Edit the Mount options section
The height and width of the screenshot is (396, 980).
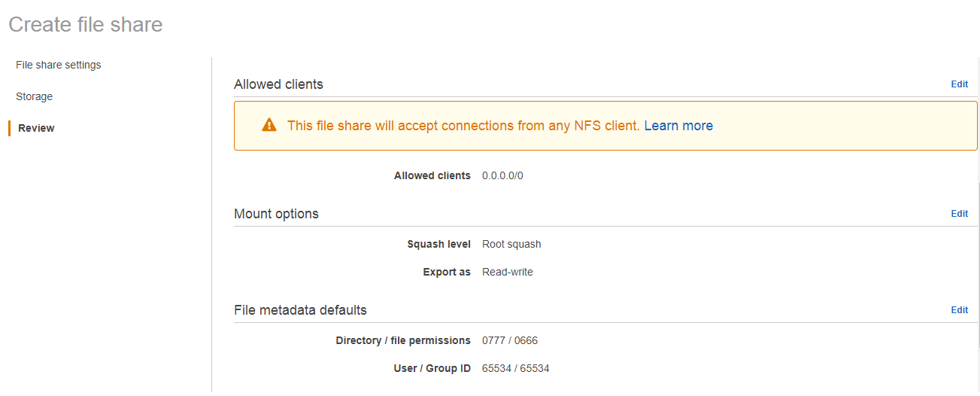959,214
